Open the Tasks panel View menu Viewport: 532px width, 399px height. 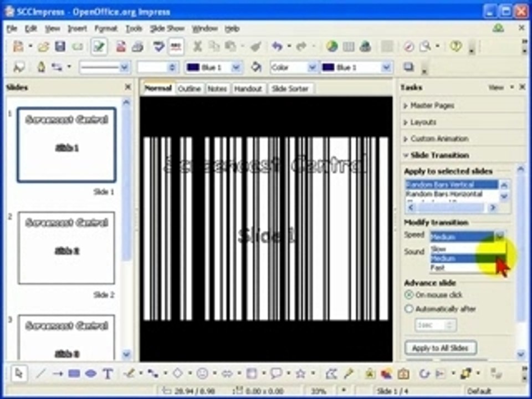pyautogui.click(x=500, y=88)
